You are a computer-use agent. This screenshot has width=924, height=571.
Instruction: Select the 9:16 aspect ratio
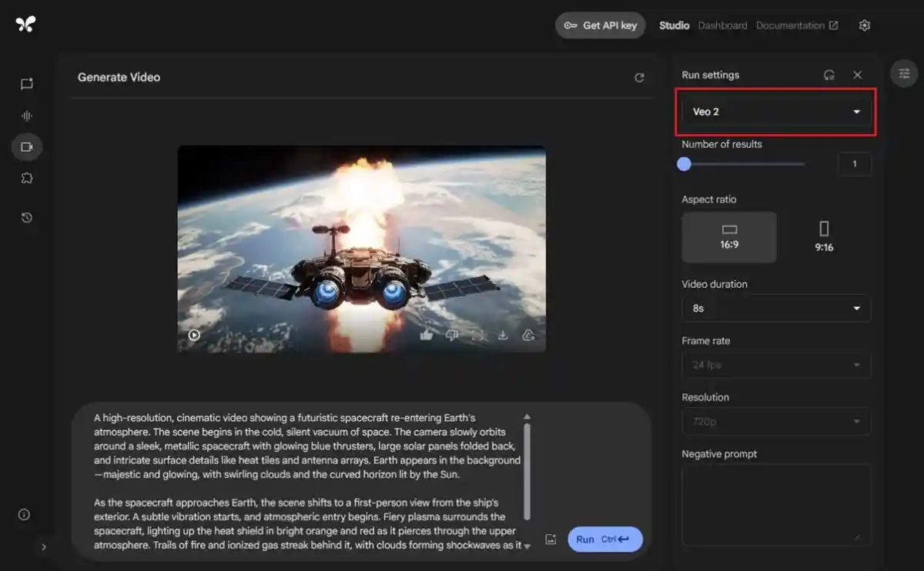click(824, 238)
